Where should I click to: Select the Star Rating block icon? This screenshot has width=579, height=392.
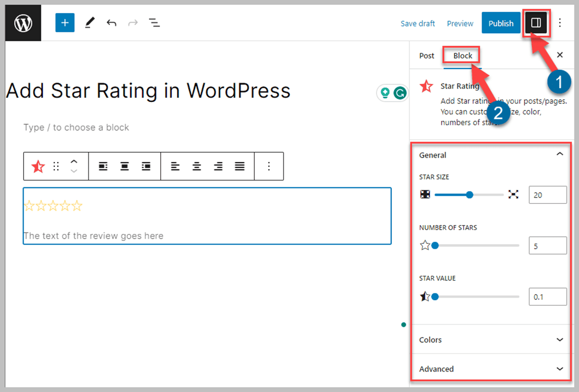[x=38, y=166]
